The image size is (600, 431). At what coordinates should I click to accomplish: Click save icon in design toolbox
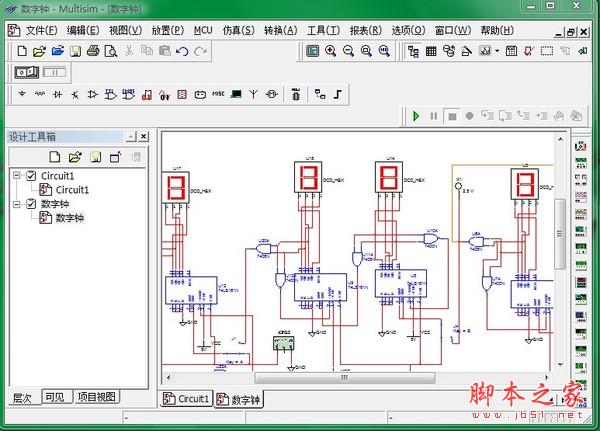tap(95, 157)
